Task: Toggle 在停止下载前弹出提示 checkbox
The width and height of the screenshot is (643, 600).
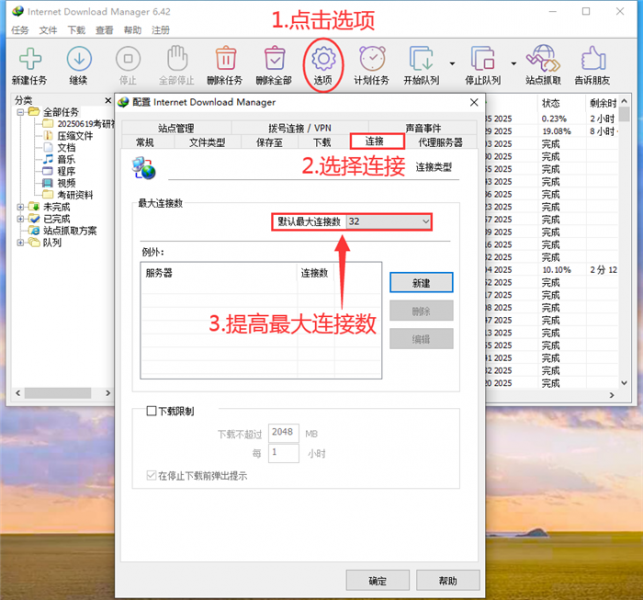Action: tap(151, 475)
